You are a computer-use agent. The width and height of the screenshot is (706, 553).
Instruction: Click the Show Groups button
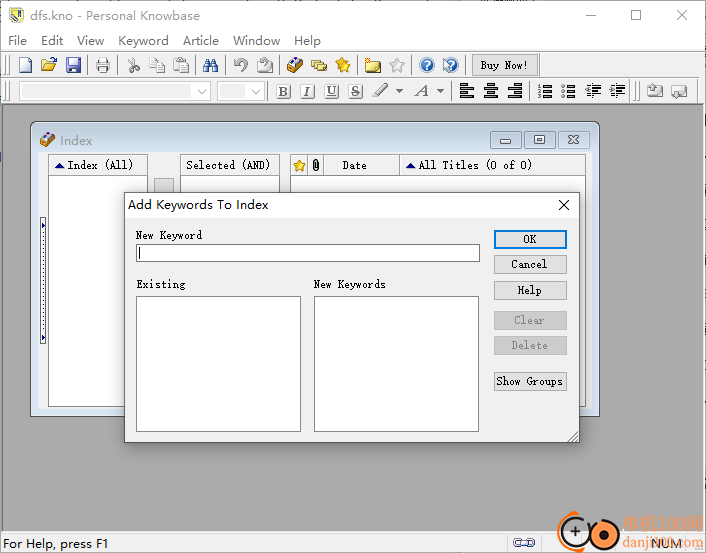coord(530,381)
